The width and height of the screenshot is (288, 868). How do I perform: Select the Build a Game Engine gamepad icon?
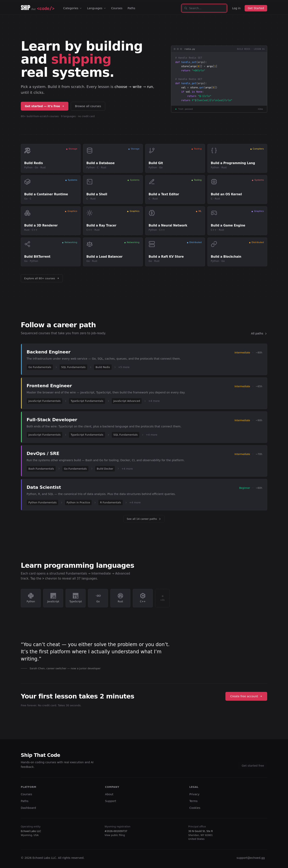click(x=214, y=213)
